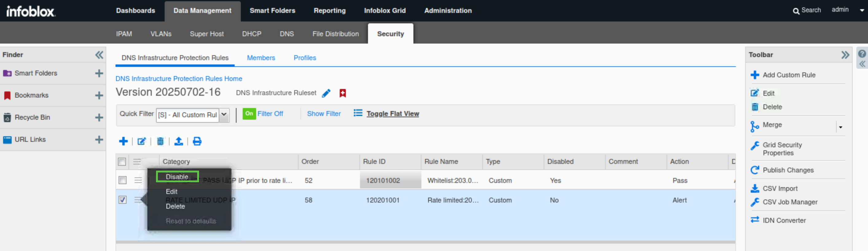Open the DNS subtab
Image resolution: width=868 pixels, height=251 pixels.
pos(287,34)
